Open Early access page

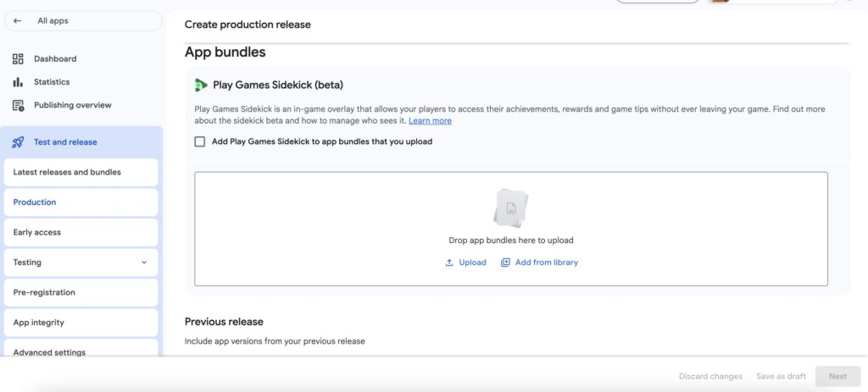point(81,232)
